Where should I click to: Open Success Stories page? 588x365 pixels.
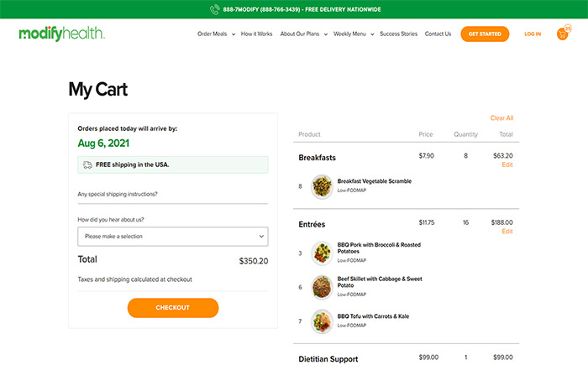coord(399,34)
